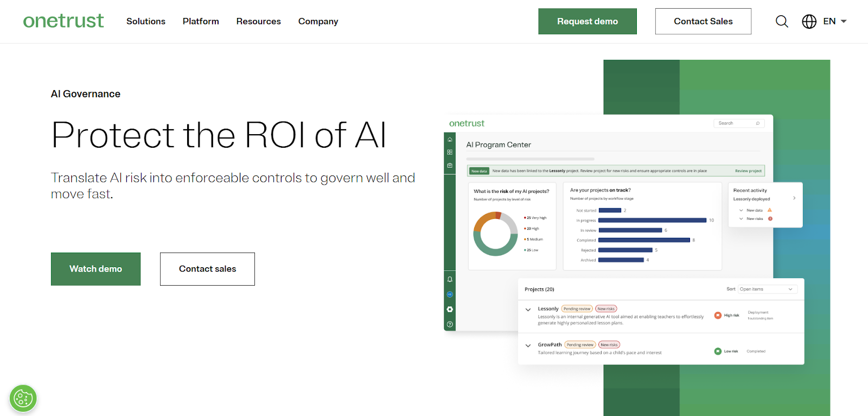
Task: Click the Contact sales hero button
Action: 207,269
